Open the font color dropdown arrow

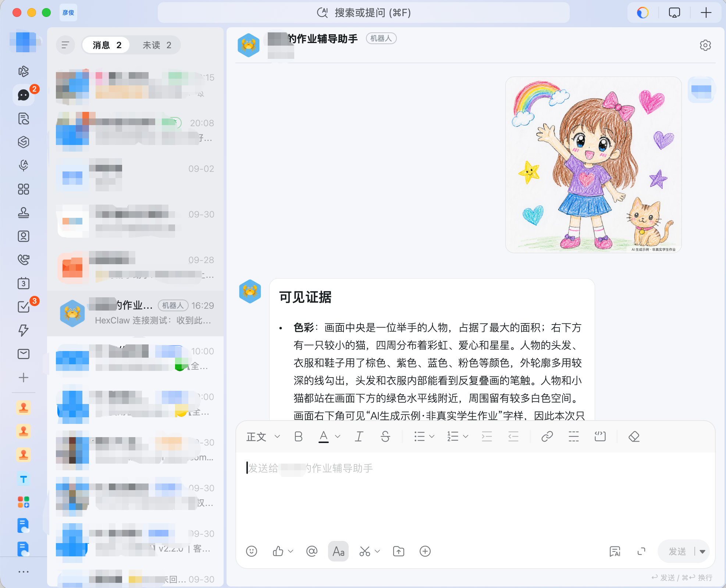pyautogui.click(x=338, y=437)
